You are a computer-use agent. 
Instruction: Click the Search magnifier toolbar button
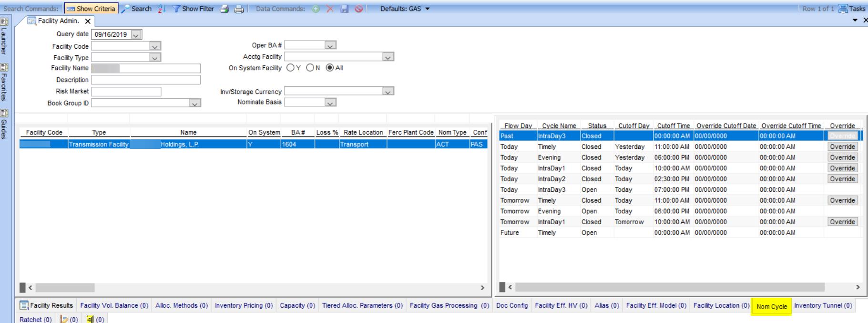pos(136,9)
